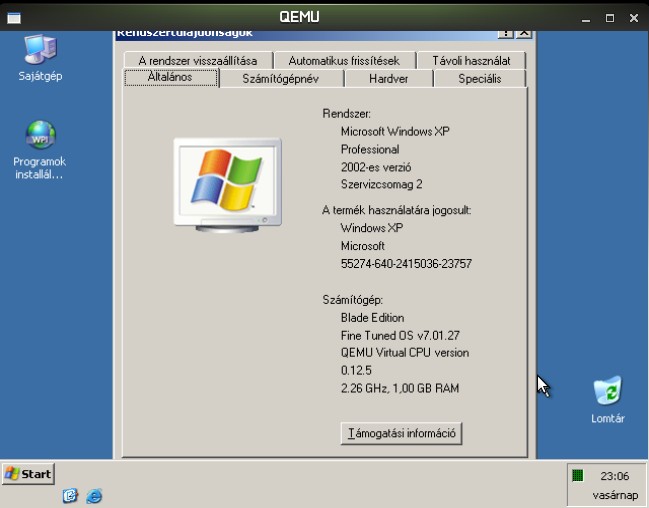
Task: Maximize the QEMU window
Action: click(x=610, y=18)
